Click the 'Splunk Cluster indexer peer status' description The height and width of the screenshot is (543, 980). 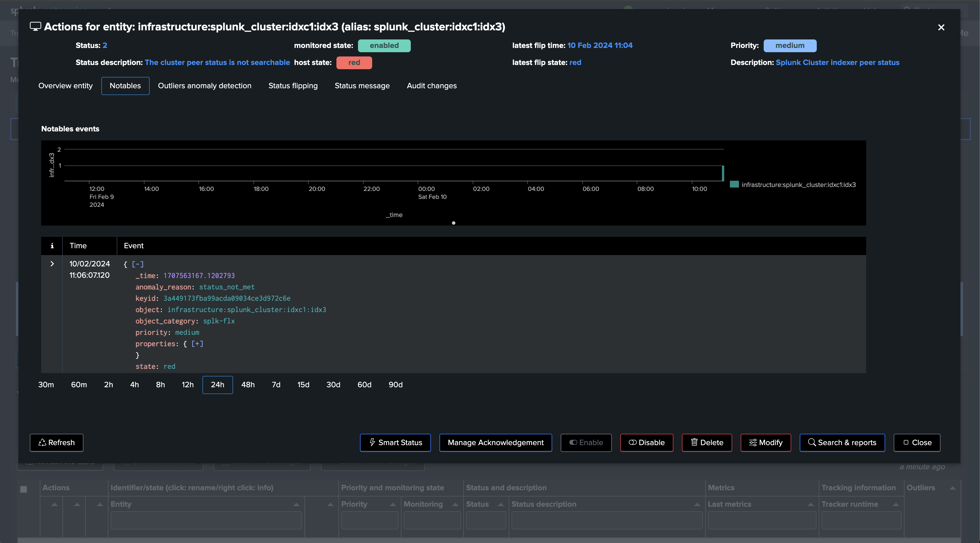point(838,62)
